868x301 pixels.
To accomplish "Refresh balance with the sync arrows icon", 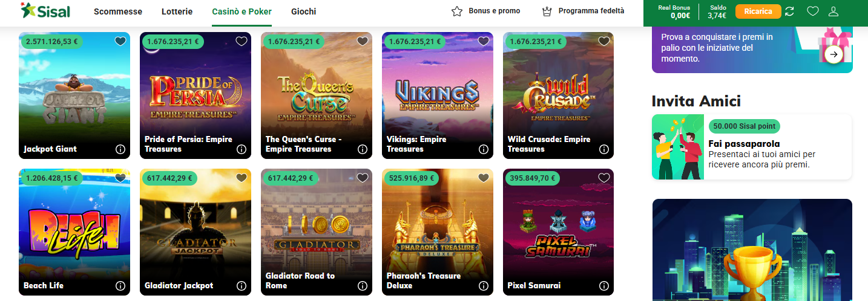I will [x=789, y=11].
